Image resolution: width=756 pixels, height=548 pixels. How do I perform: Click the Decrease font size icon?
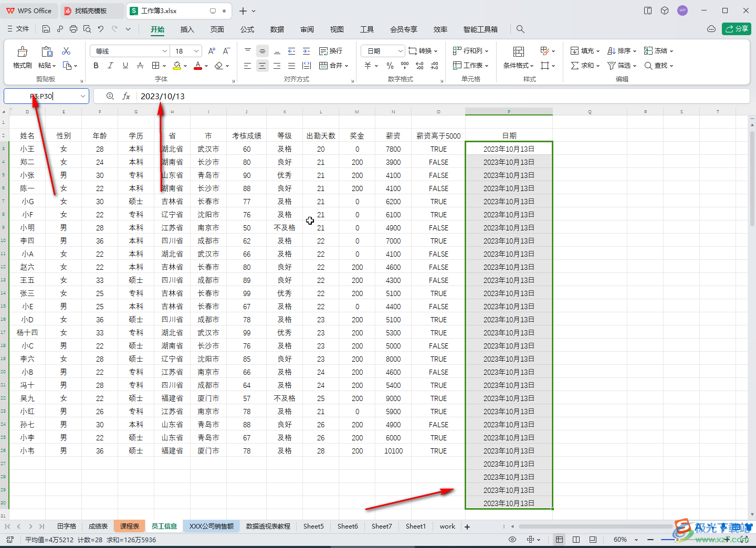point(226,51)
